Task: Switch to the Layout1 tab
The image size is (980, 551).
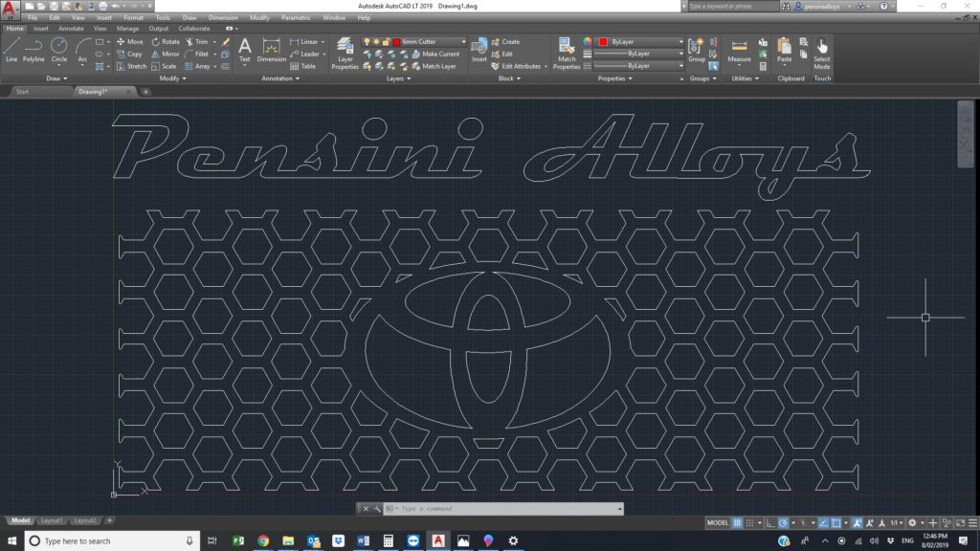Action: click(x=52, y=520)
